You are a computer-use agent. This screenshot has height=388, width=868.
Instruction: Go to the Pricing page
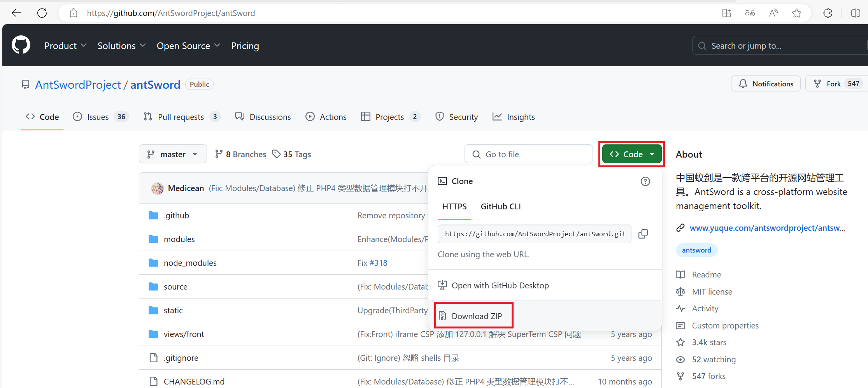point(245,46)
